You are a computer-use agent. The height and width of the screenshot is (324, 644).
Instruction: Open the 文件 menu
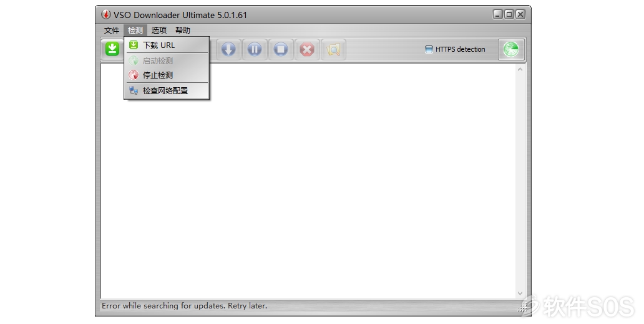click(x=111, y=31)
